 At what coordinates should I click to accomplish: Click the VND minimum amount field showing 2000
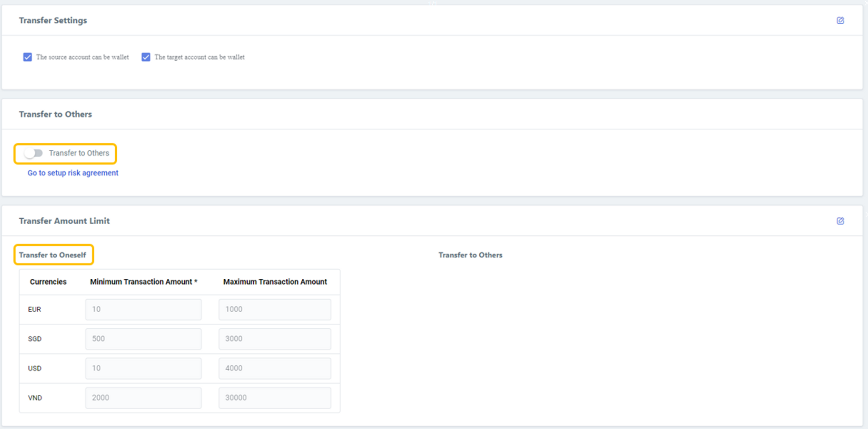[143, 398]
